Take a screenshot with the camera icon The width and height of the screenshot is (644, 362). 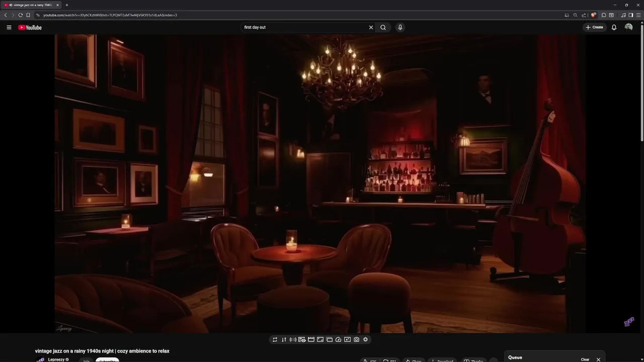coord(356,339)
